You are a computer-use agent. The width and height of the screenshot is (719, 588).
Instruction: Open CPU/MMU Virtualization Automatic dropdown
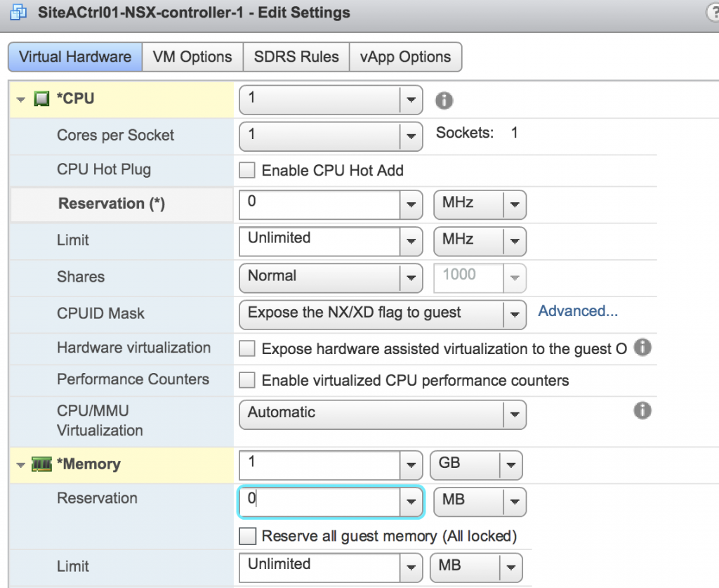[383, 414]
